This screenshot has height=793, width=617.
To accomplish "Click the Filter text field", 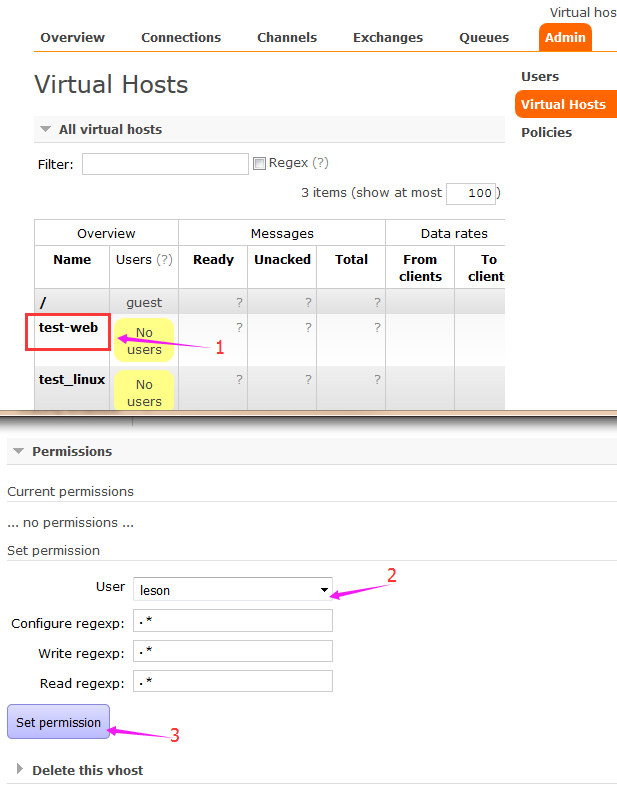I will tap(165, 164).
